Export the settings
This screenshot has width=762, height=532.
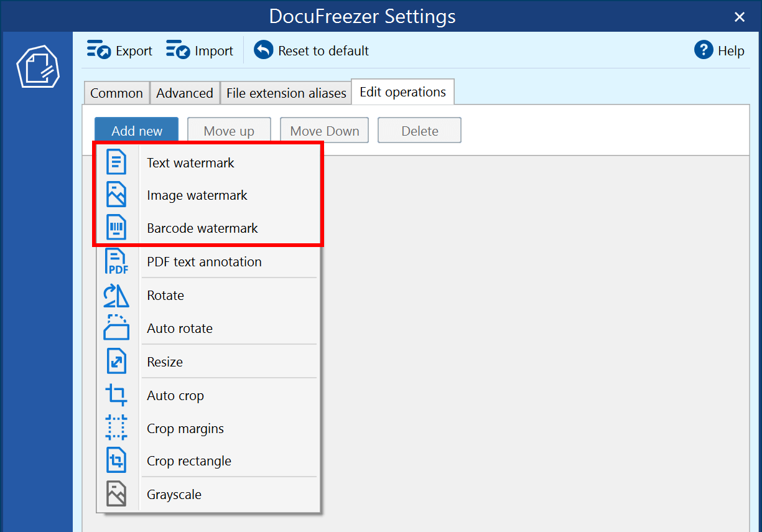pyautogui.click(x=119, y=51)
